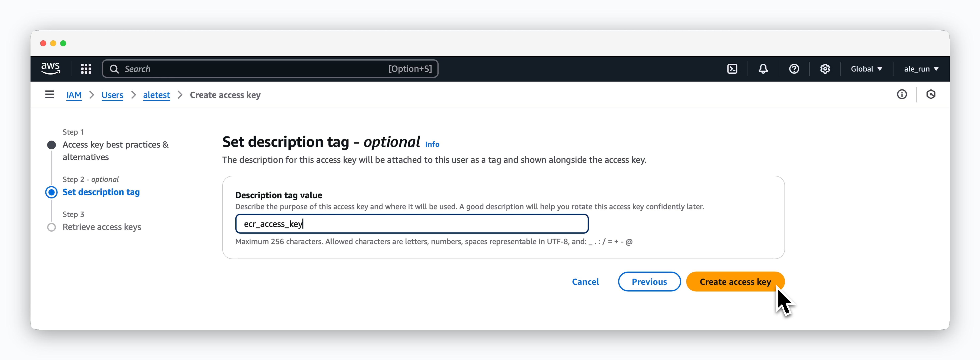Viewport: 980px width, 360px height.
Task: Select the Retrieve access keys step indicator
Action: 51,227
